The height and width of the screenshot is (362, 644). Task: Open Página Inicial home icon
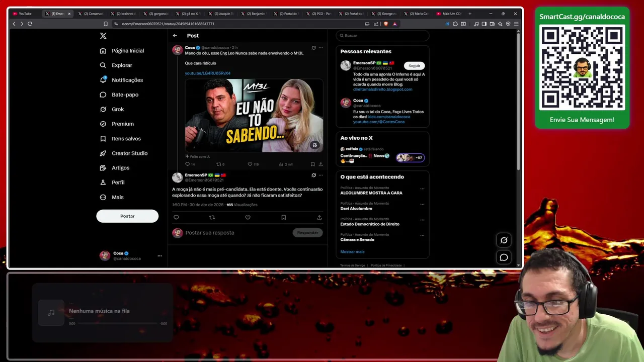click(103, 51)
